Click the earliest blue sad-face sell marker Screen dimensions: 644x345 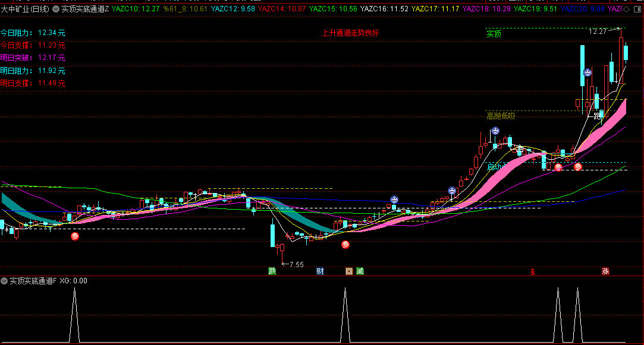(x=394, y=200)
